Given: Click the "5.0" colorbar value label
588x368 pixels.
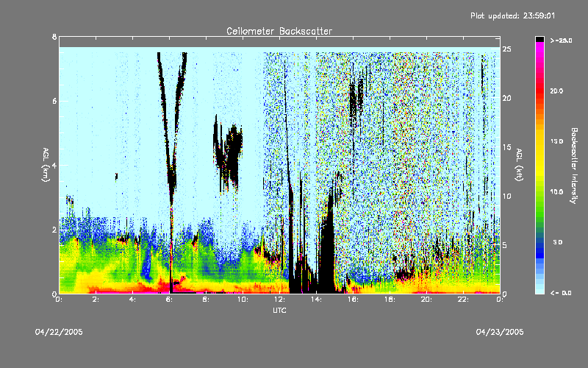Looking at the screenshot, I should click(558, 242).
